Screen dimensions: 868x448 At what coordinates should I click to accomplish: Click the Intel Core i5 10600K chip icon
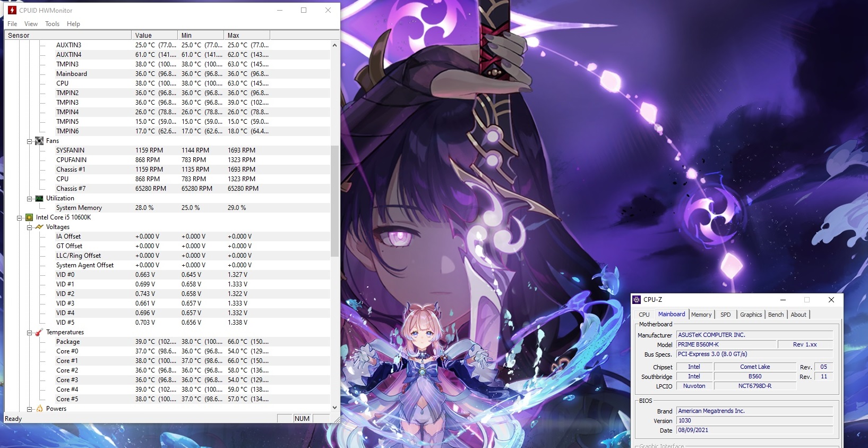click(x=29, y=217)
